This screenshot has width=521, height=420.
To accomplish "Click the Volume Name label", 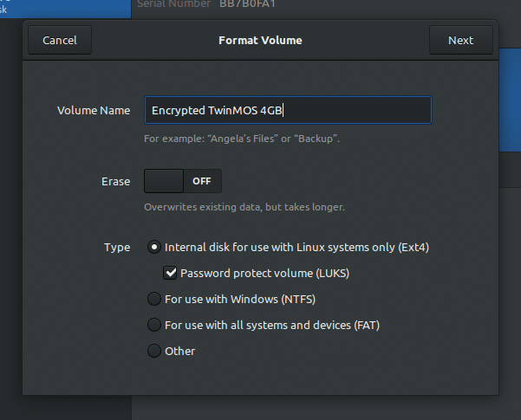I will (x=94, y=111).
